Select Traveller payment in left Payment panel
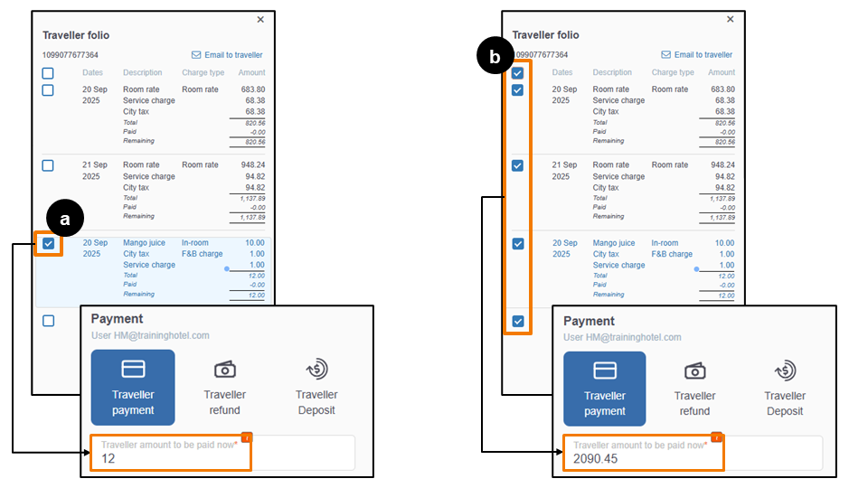868x488 pixels. [133, 388]
